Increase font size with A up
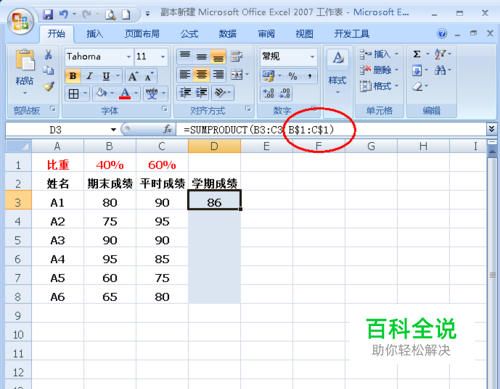The height and width of the screenshot is (389, 500). tap(133, 76)
